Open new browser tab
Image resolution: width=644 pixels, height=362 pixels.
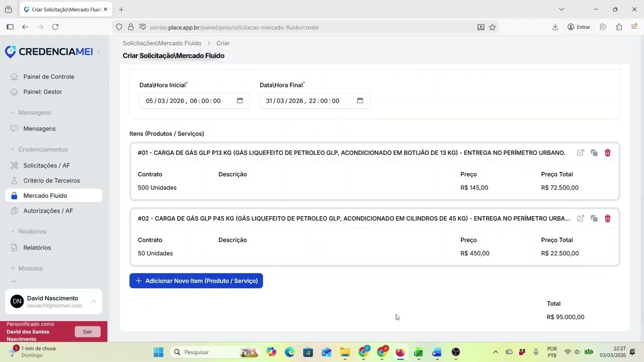click(x=121, y=10)
